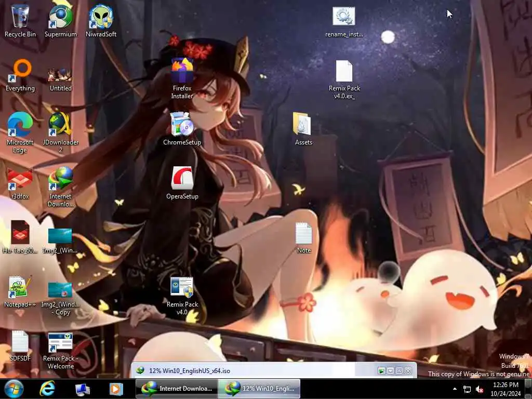Close the 12% Win10_EnglishUS_x64.iso window

pos(408,371)
